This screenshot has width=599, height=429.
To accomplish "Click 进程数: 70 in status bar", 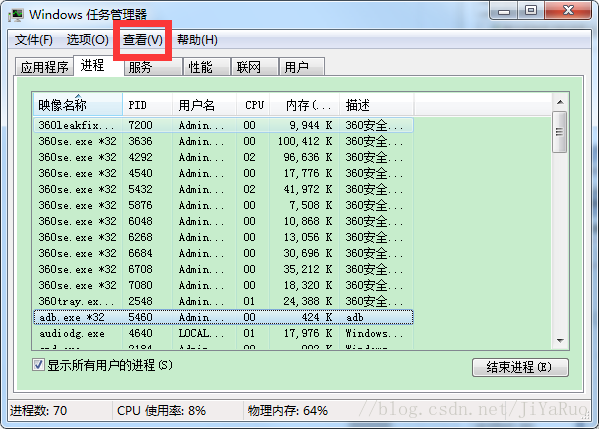I will (x=38, y=411).
